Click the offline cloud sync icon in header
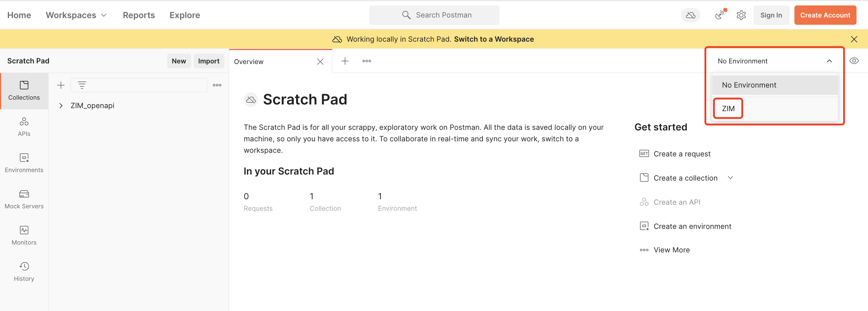868x311 pixels. (x=690, y=15)
